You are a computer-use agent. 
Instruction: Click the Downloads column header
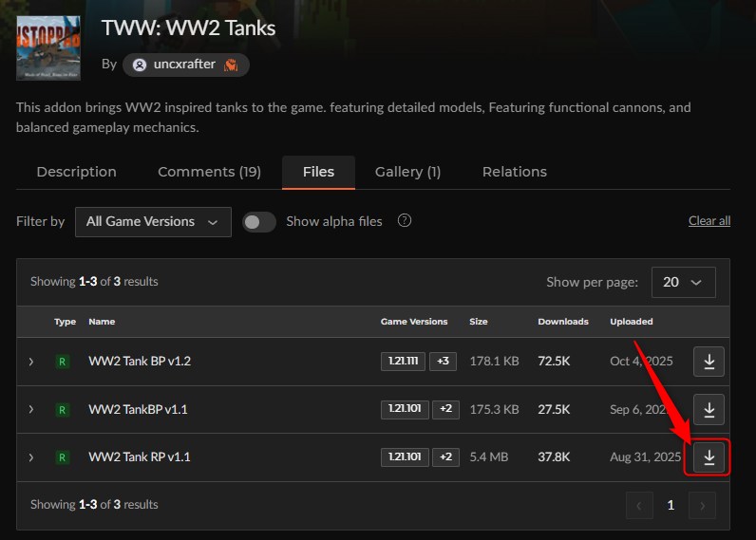coord(563,322)
